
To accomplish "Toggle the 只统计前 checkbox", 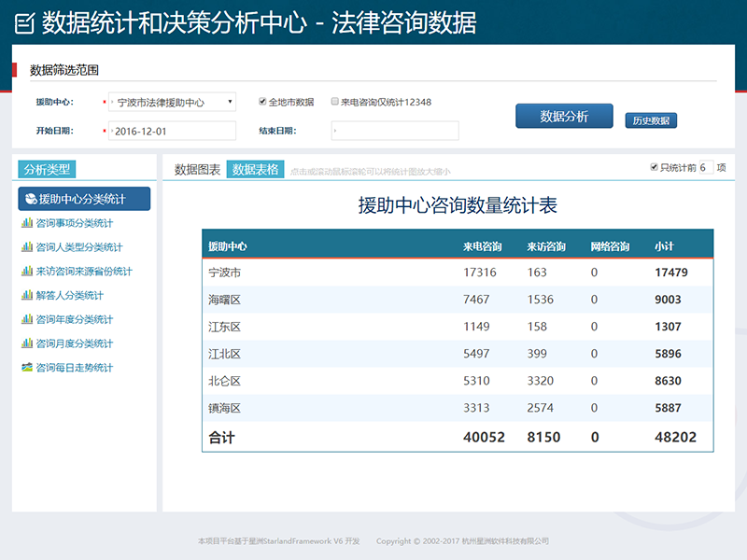I will click(654, 167).
